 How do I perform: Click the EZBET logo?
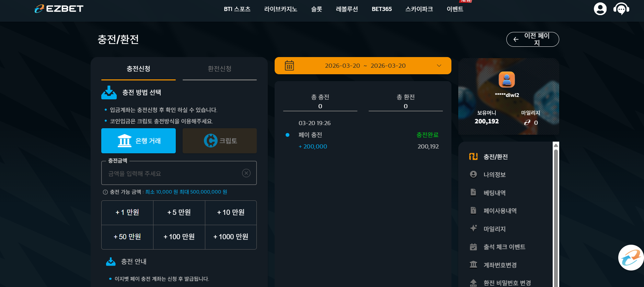[59, 9]
